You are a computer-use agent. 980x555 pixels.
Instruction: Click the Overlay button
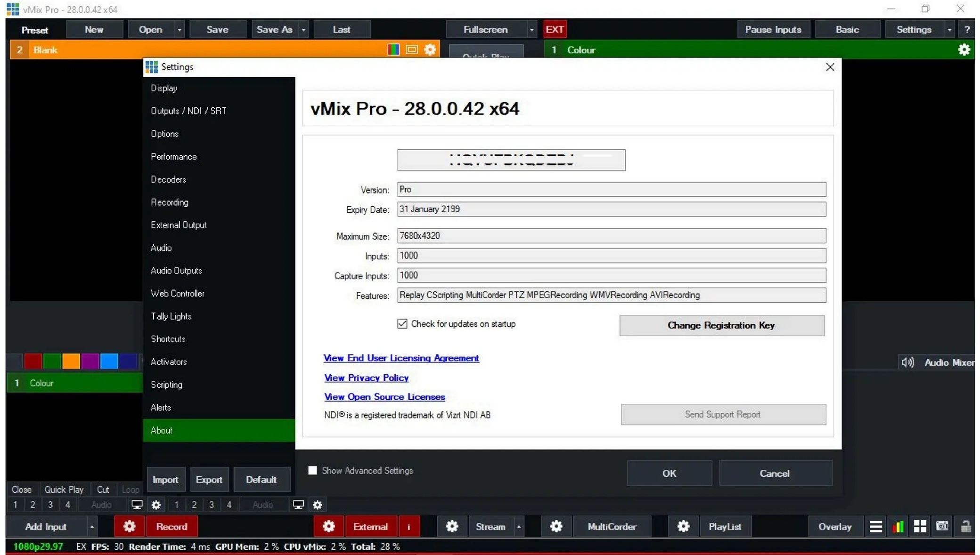(x=835, y=526)
